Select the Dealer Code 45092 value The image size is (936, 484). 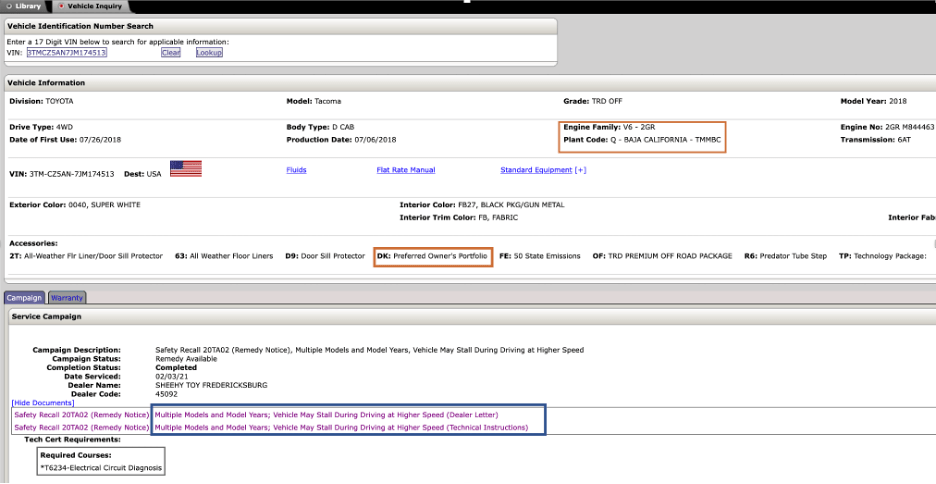coord(167,394)
